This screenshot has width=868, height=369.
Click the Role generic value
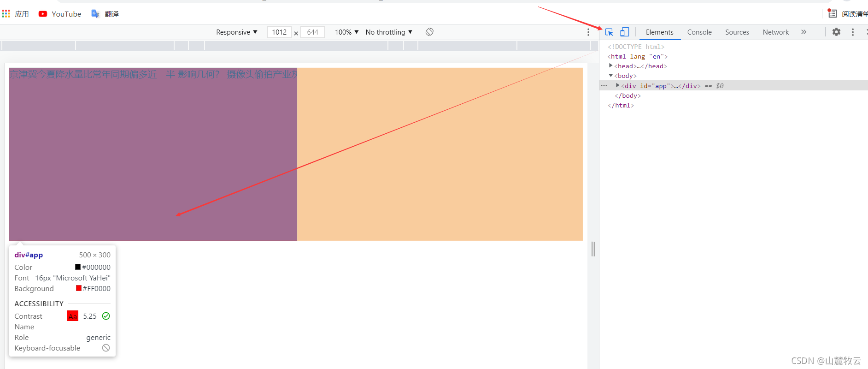point(98,337)
